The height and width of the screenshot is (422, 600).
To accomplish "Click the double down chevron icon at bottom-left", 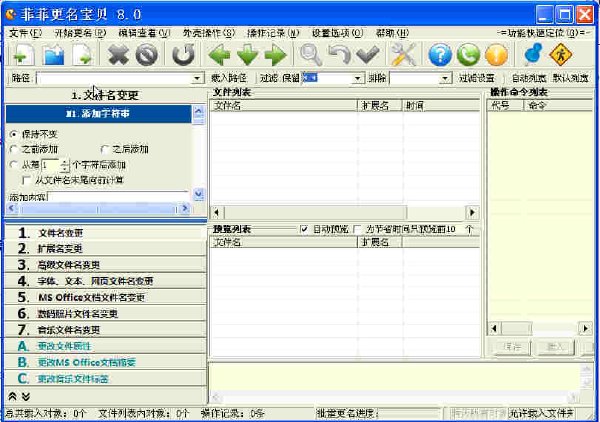I will coord(26,396).
